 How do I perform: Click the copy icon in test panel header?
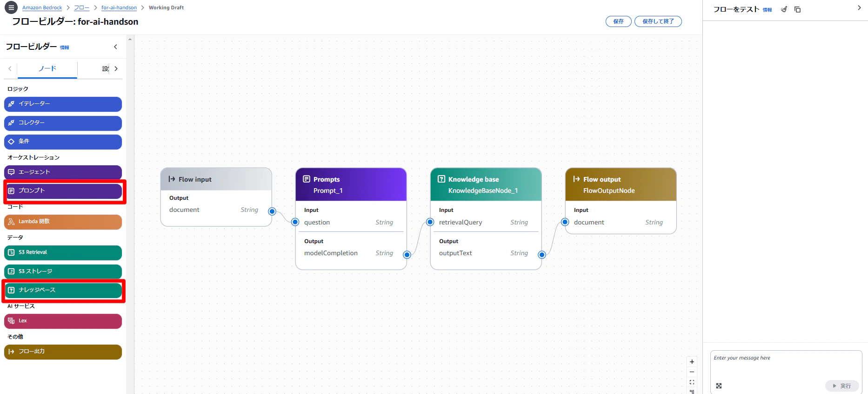pyautogui.click(x=797, y=9)
